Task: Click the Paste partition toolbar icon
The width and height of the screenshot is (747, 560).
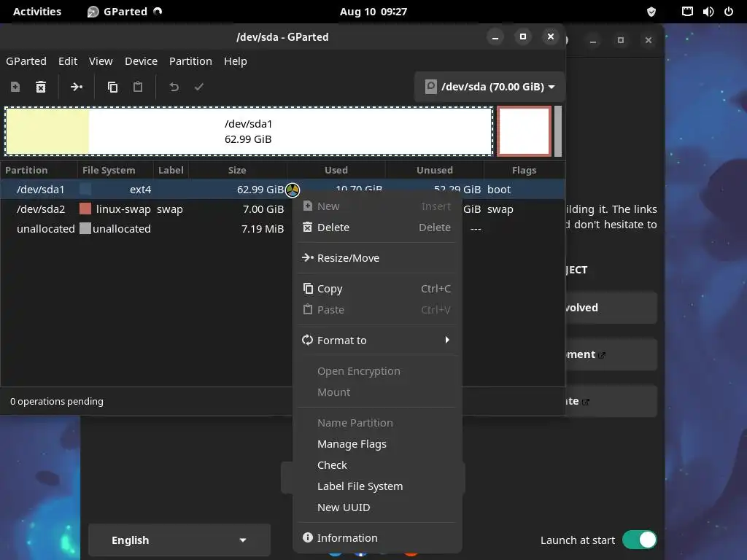Action: click(x=138, y=87)
